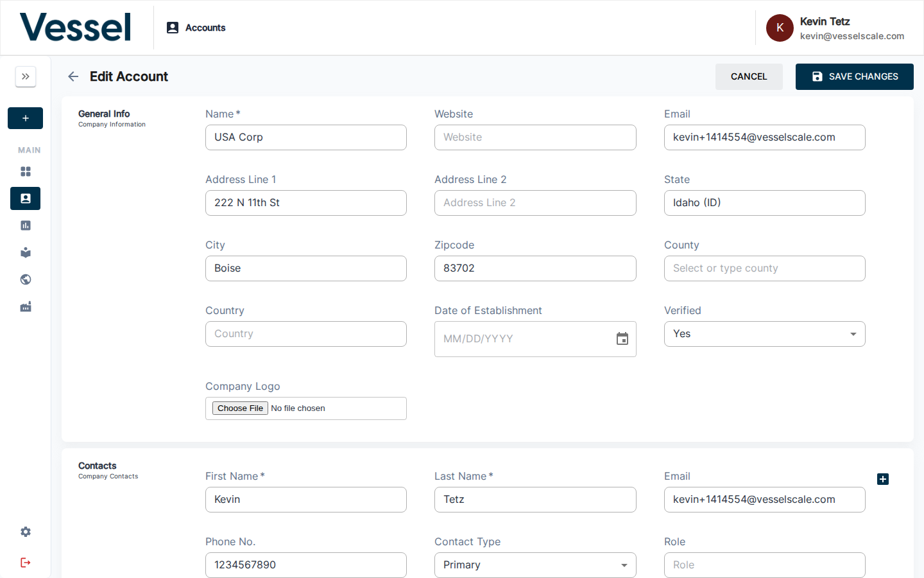Click the Save Changes button
This screenshot has height=578, width=924.
click(x=854, y=76)
